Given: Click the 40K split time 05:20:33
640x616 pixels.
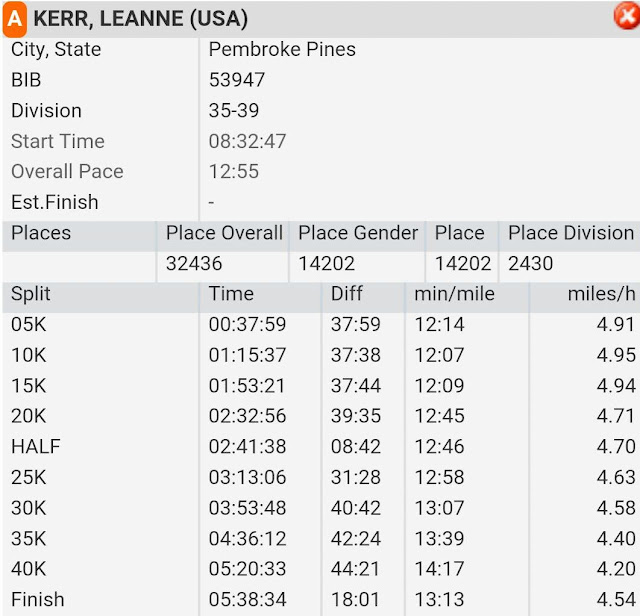Looking at the screenshot, I should click(x=247, y=569).
